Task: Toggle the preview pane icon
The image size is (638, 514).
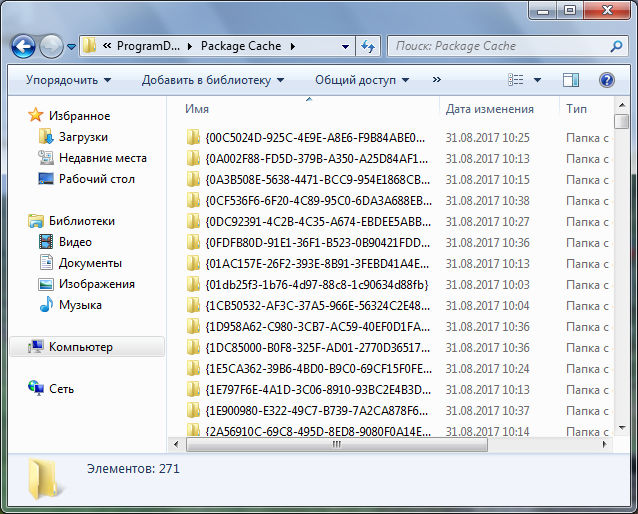Action: (571, 80)
